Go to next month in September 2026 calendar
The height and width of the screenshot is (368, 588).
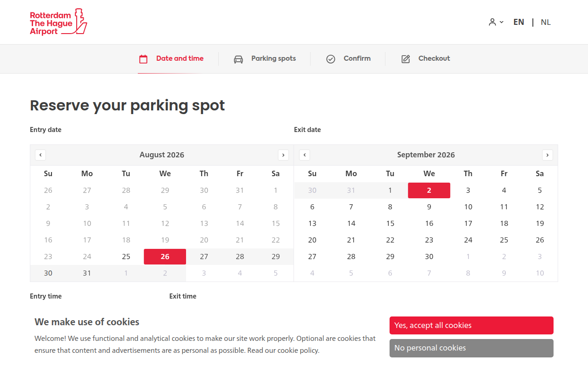[x=548, y=155]
